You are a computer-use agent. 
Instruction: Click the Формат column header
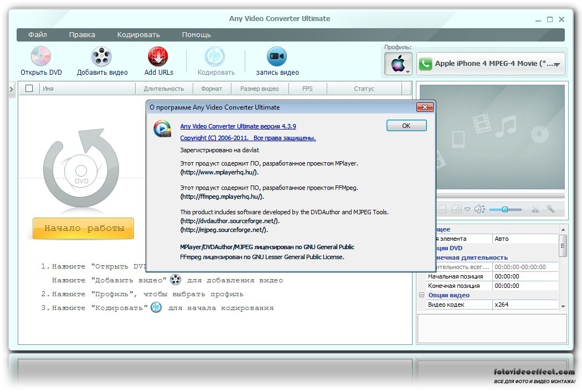[x=212, y=89]
